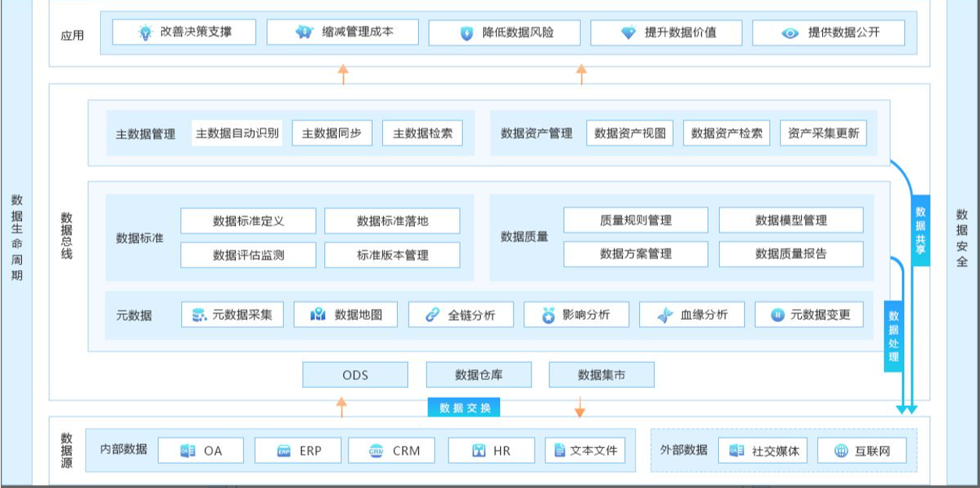Click the 数据源 vertical label
Screen dimensions: 980x488
coord(66,451)
